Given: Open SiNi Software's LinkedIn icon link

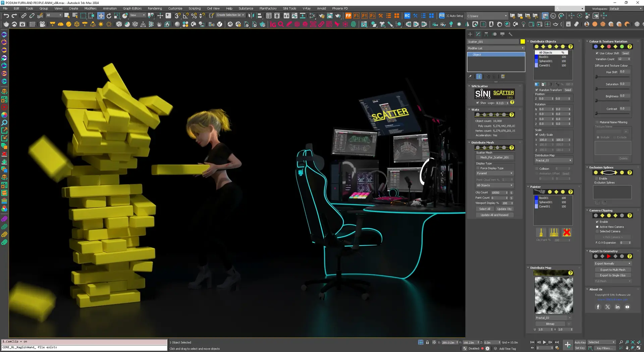Looking at the screenshot, I should (x=618, y=307).
